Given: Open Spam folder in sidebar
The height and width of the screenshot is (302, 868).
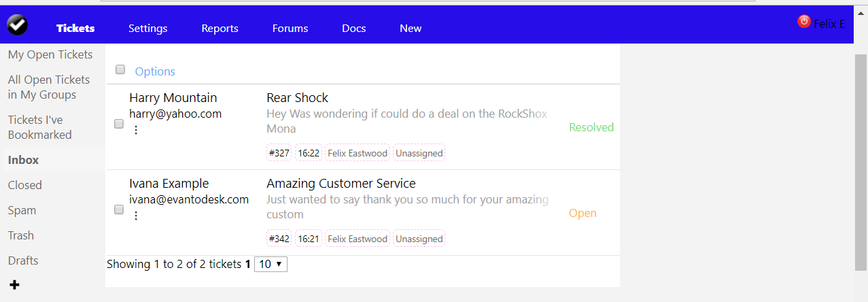Looking at the screenshot, I should pyautogui.click(x=22, y=210).
